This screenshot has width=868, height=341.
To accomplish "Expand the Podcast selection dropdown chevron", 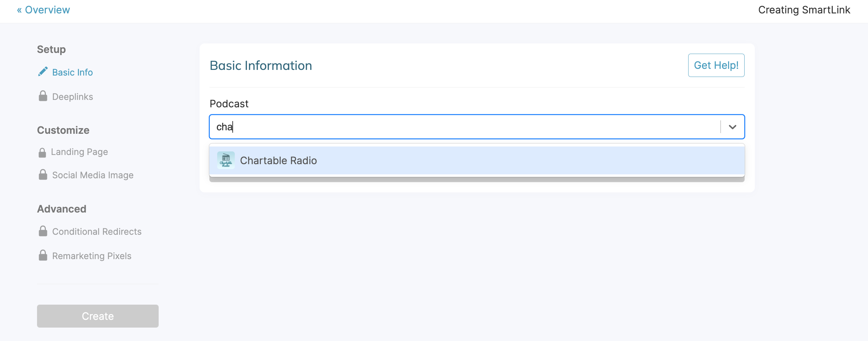I will coord(732,127).
